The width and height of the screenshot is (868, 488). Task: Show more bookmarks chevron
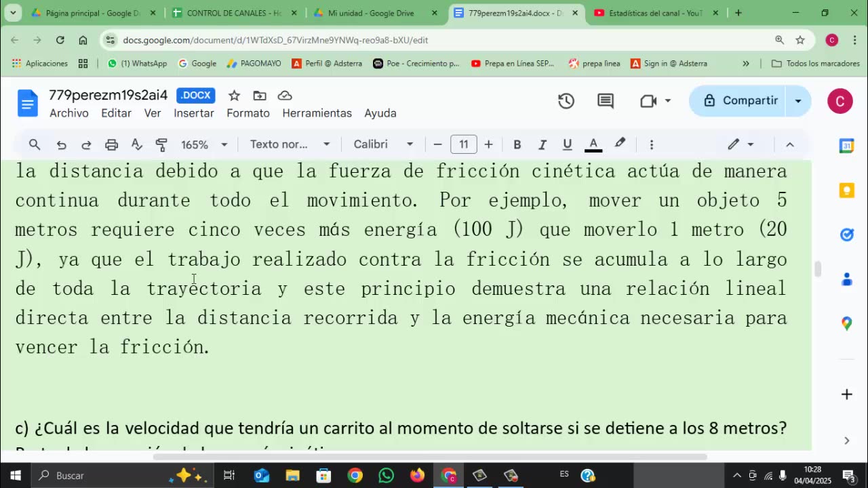pos(746,64)
